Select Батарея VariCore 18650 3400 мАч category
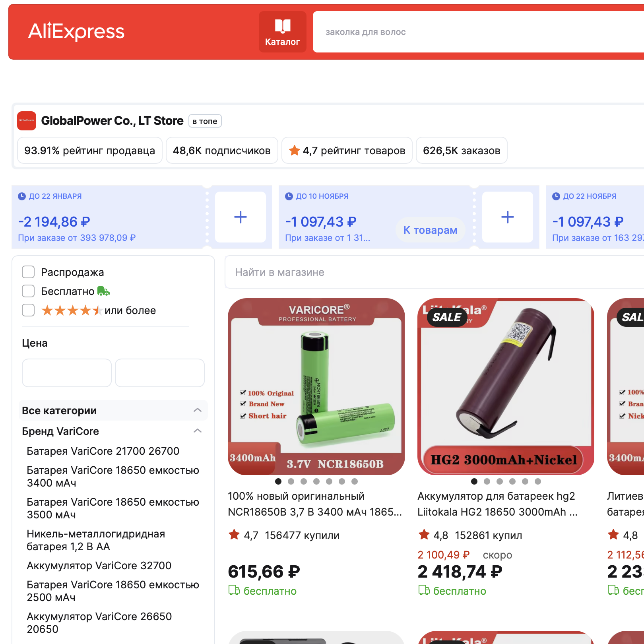This screenshot has width=644, height=644. pos(113,477)
